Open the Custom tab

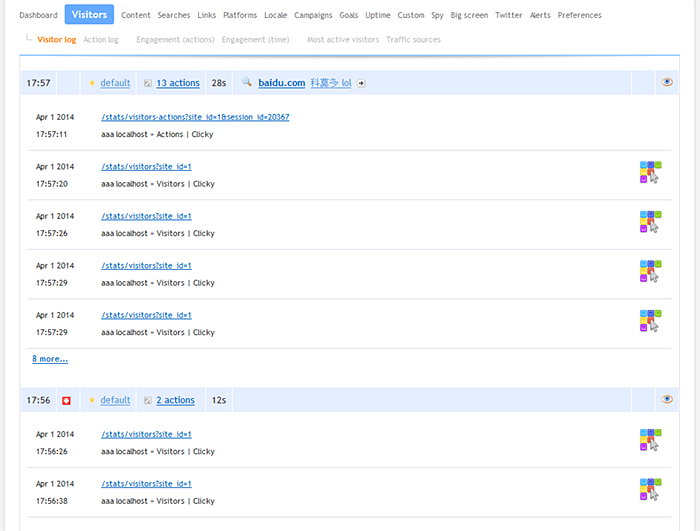[x=411, y=15]
